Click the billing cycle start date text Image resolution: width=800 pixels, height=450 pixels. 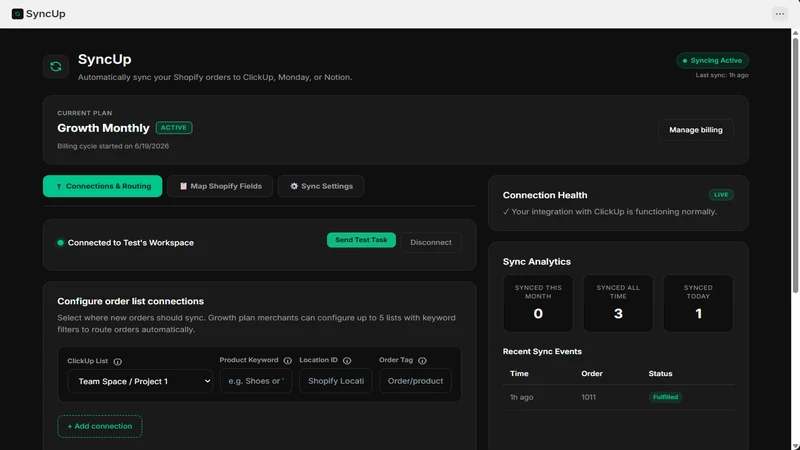click(x=113, y=146)
